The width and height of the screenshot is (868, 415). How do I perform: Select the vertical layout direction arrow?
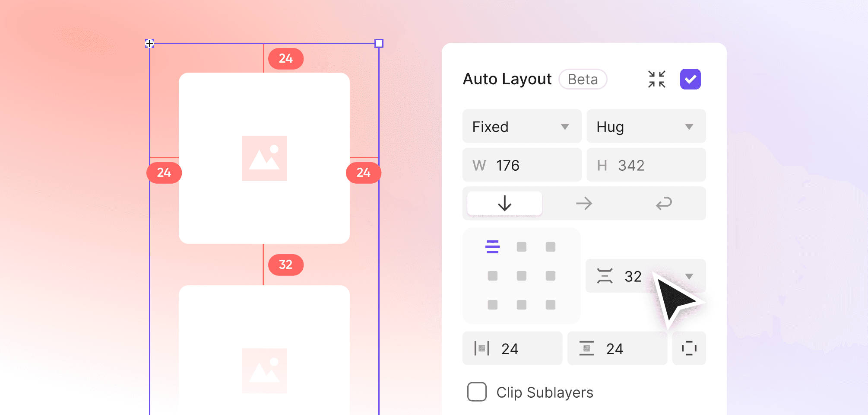point(504,203)
